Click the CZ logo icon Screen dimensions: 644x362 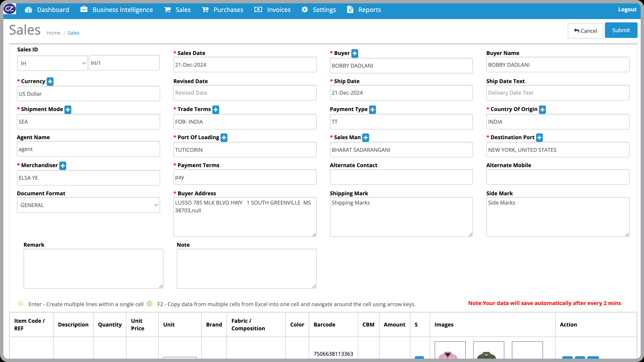coord(10,9)
